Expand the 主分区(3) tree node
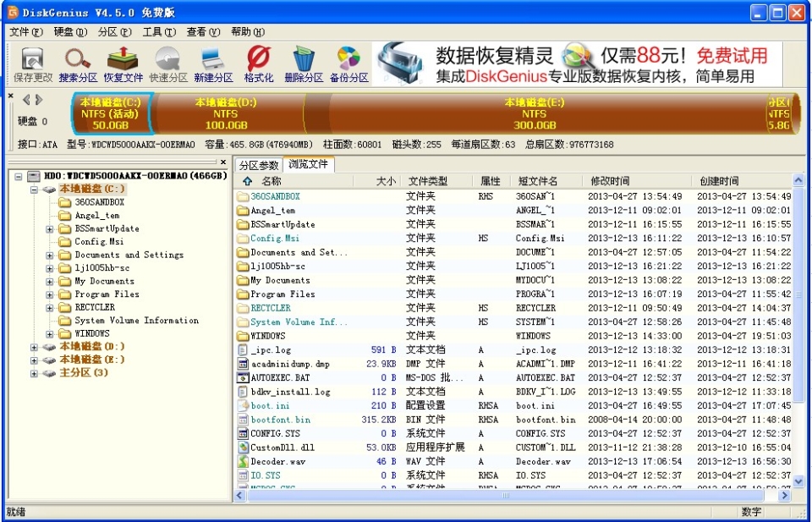This screenshot has width=812, height=522. click(x=34, y=373)
